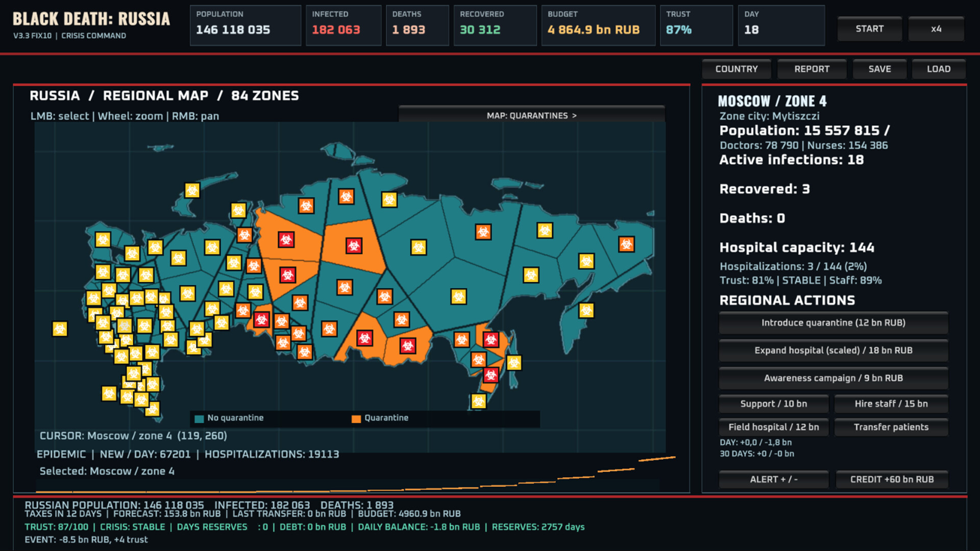Viewport: 980px width, 551px height.
Task: Click the POPULATION stat tile
Action: pyautogui.click(x=246, y=26)
